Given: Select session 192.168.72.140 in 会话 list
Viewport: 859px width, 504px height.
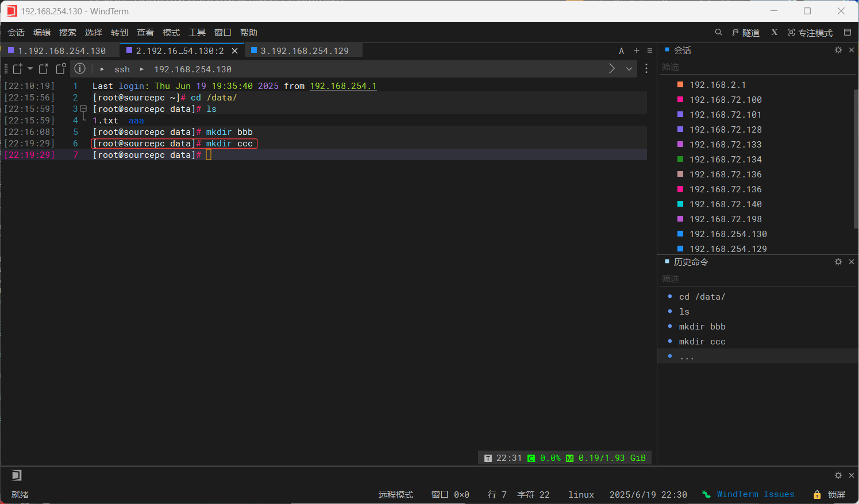Looking at the screenshot, I should click(725, 204).
